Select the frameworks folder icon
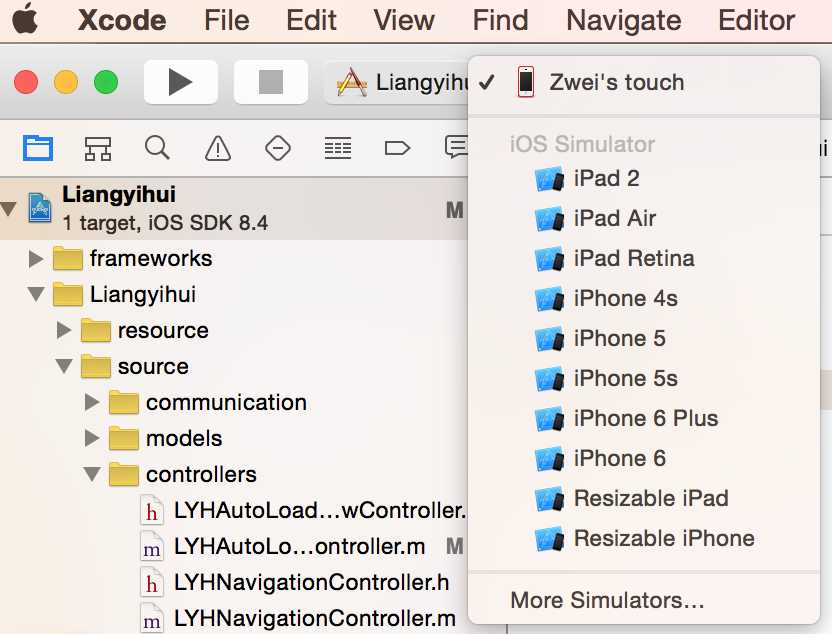The image size is (832, 634). 68,259
